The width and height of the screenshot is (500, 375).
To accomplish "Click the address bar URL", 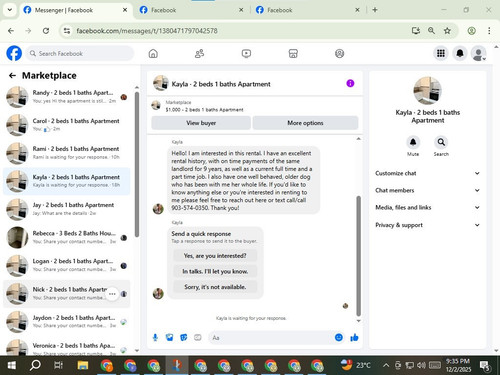I will (x=147, y=31).
